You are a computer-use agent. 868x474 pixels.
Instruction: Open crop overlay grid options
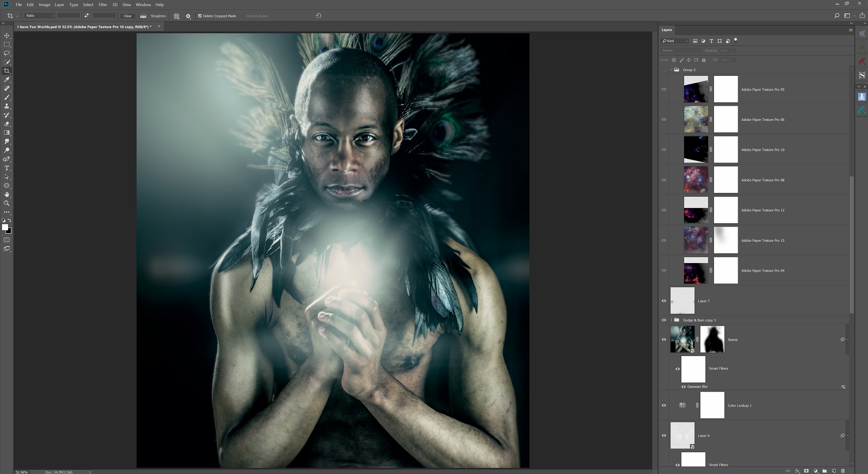[x=176, y=16]
